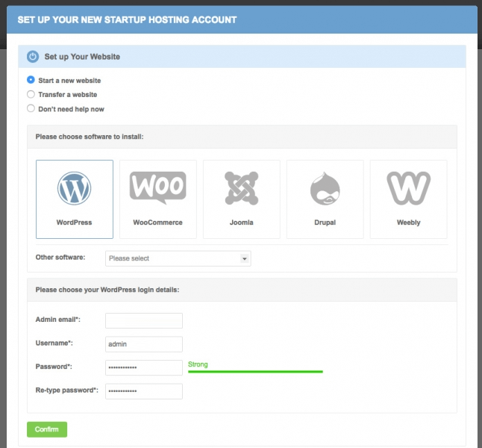Image resolution: width=482 pixels, height=448 pixels.
Task: Select the Drupal drop logo
Action: pos(325,188)
